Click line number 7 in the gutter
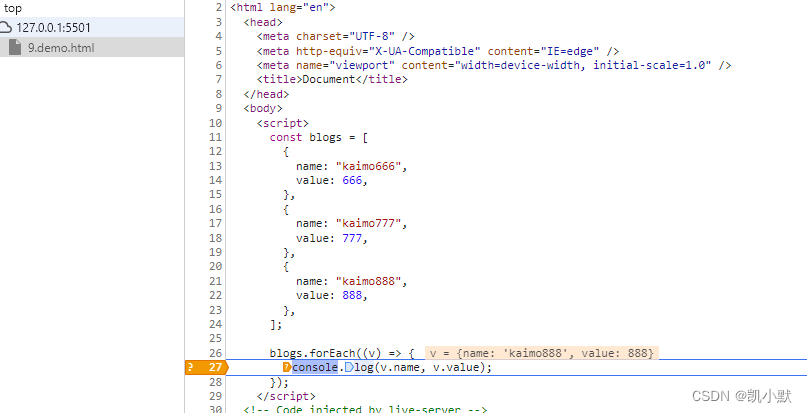807x413 pixels. point(219,79)
